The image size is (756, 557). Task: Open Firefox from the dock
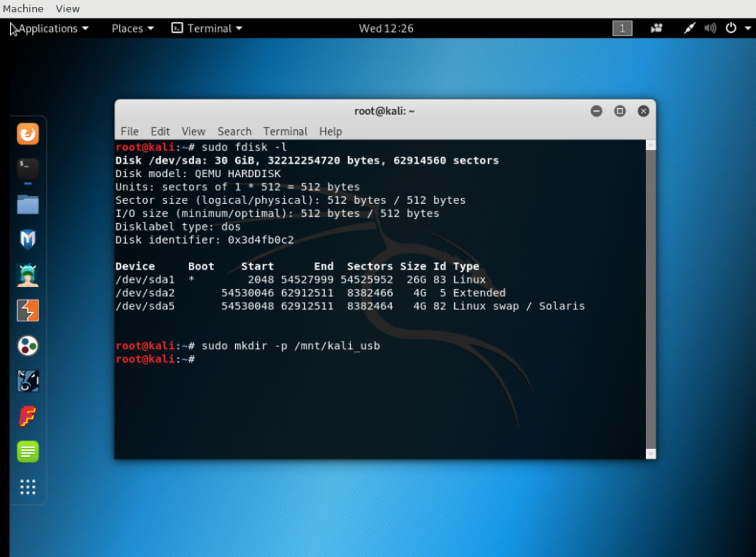click(27, 133)
